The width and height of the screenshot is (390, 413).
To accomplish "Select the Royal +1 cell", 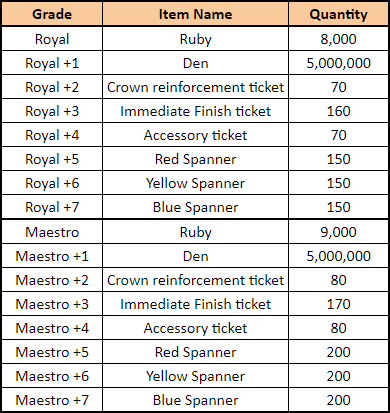I will pos(52,63).
